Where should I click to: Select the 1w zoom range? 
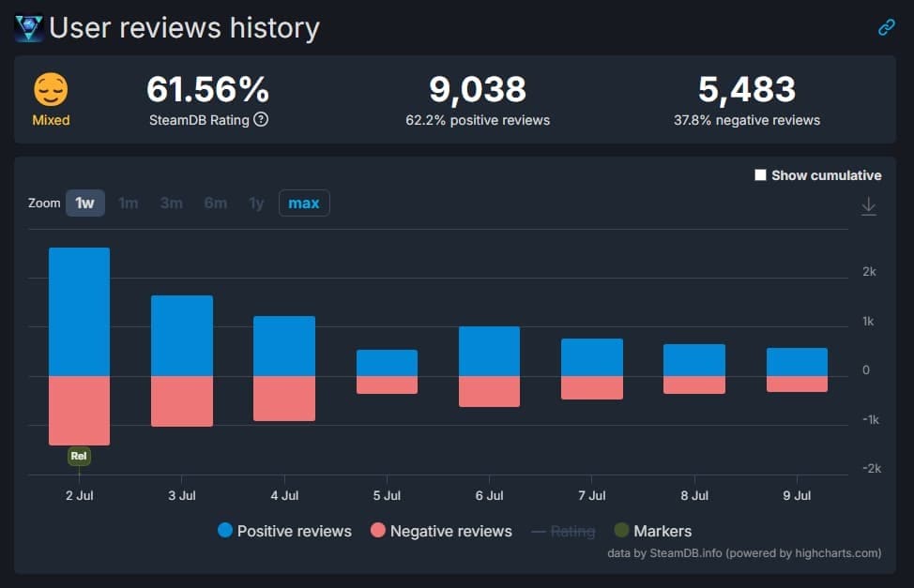(84, 204)
